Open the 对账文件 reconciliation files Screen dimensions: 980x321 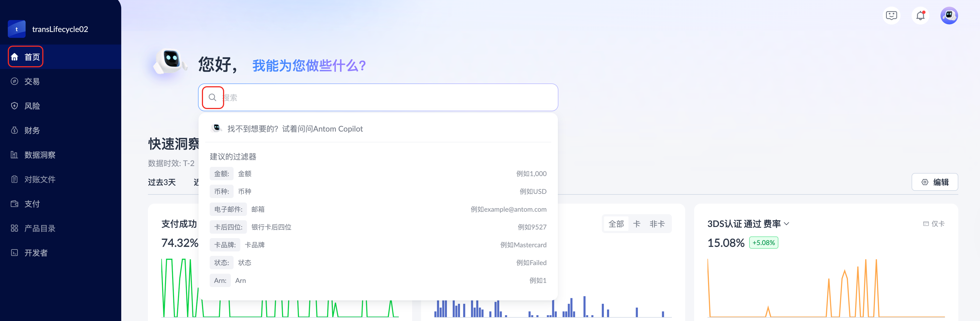point(39,179)
